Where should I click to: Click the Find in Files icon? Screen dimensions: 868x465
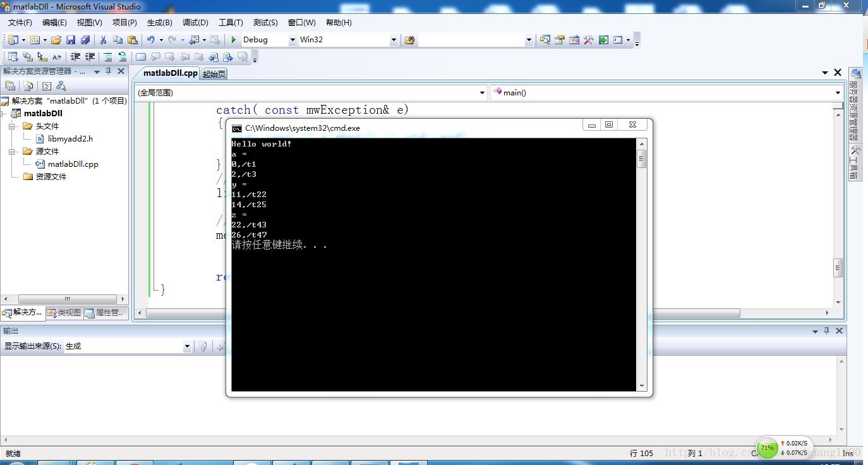(x=410, y=40)
